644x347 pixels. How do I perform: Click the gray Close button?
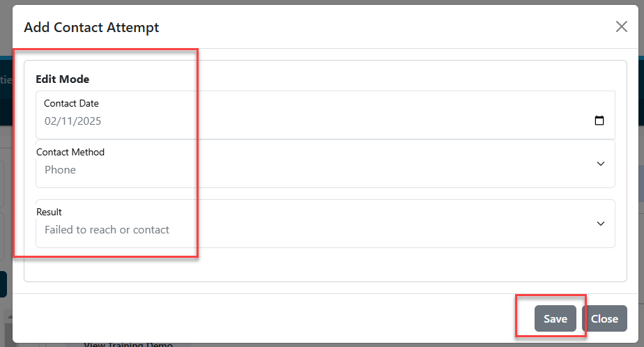click(x=604, y=318)
